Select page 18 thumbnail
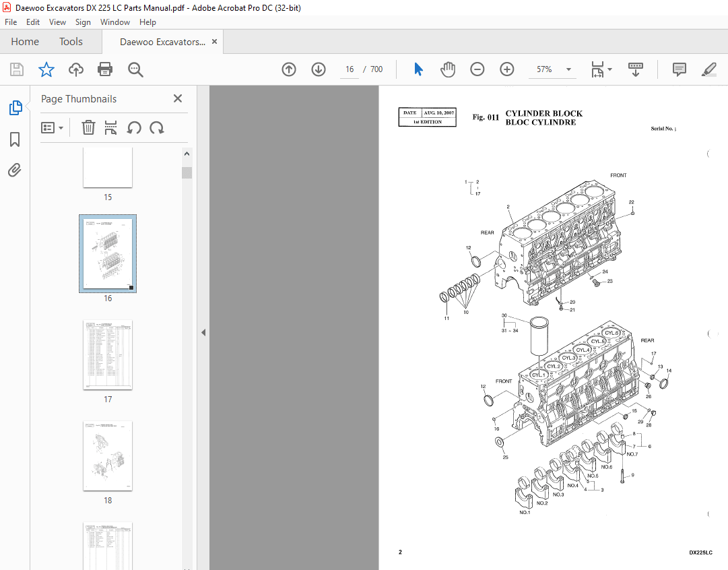Image resolution: width=728 pixels, height=570 pixels. [108, 455]
